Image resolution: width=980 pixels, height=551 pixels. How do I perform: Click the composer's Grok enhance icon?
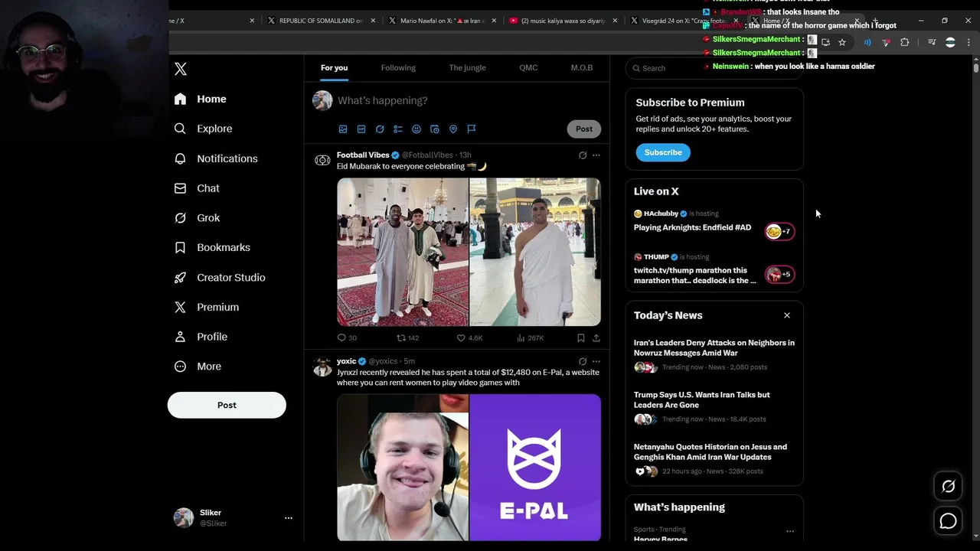coord(380,129)
